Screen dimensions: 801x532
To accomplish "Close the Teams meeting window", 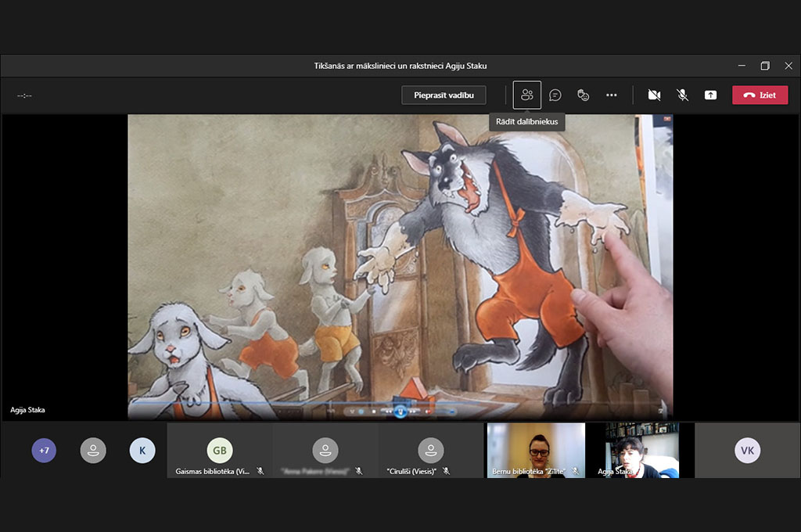I will 788,66.
